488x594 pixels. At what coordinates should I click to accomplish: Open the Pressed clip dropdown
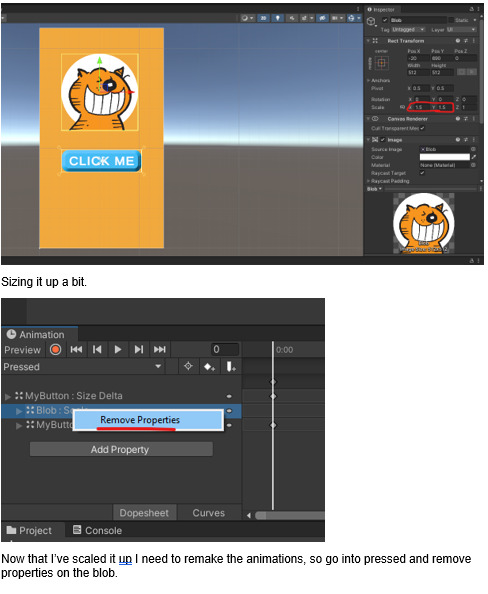tap(83, 367)
